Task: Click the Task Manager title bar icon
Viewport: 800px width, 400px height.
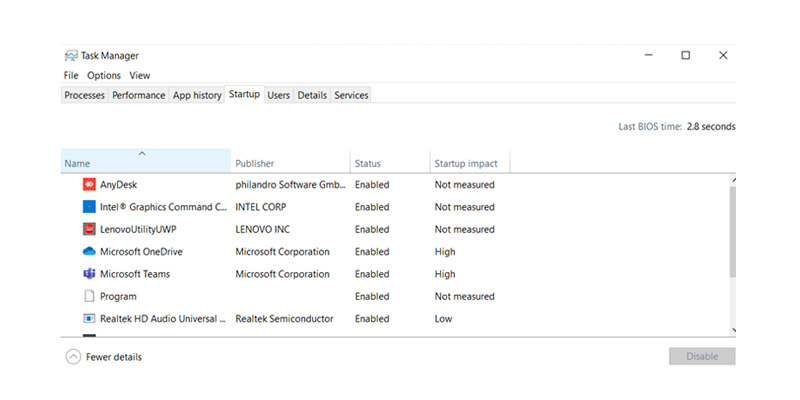Action: tap(71, 56)
